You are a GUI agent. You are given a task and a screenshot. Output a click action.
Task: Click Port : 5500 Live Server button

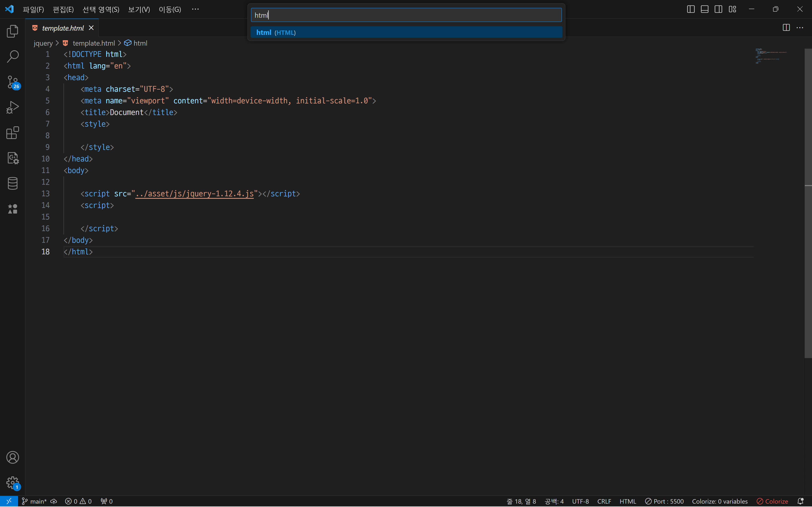664,501
